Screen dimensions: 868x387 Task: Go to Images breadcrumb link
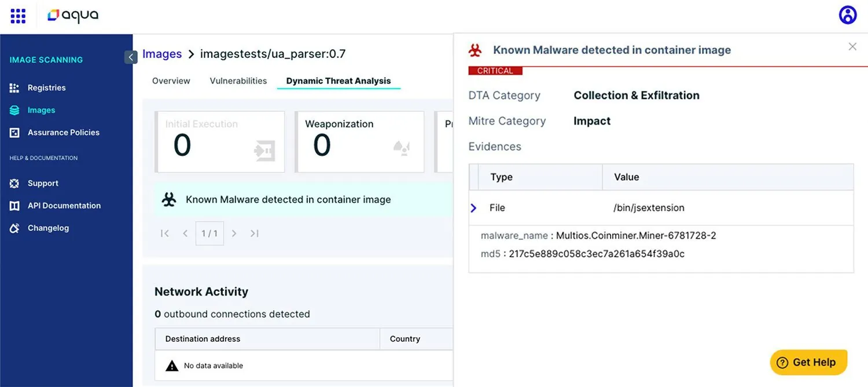click(x=162, y=54)
